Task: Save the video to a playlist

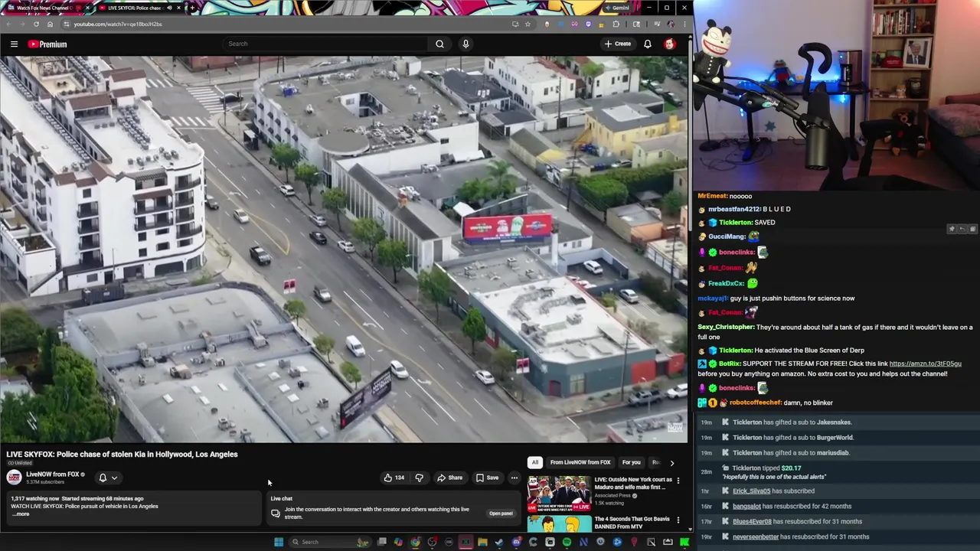Action: (487, 478)
